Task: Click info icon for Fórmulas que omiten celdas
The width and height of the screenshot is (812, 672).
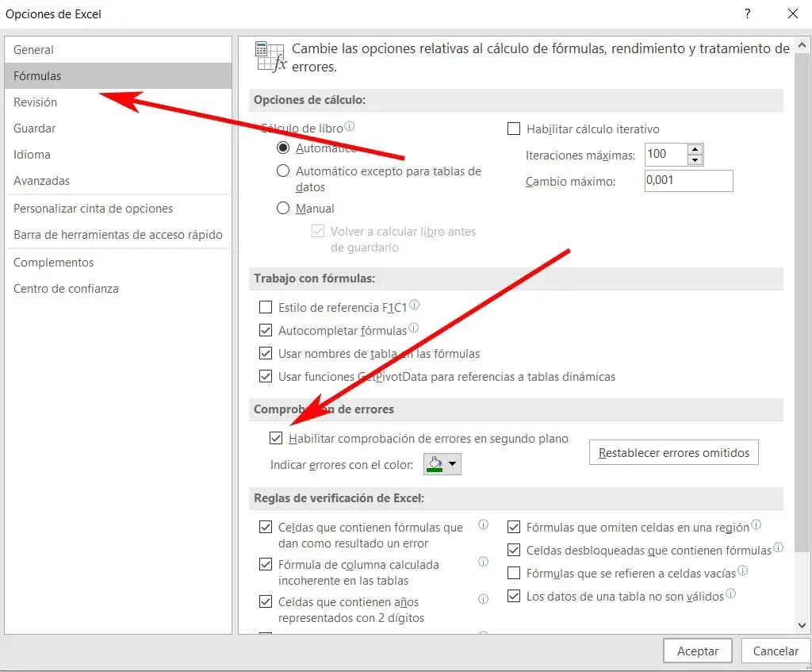Action: click(x=756, y=524)
